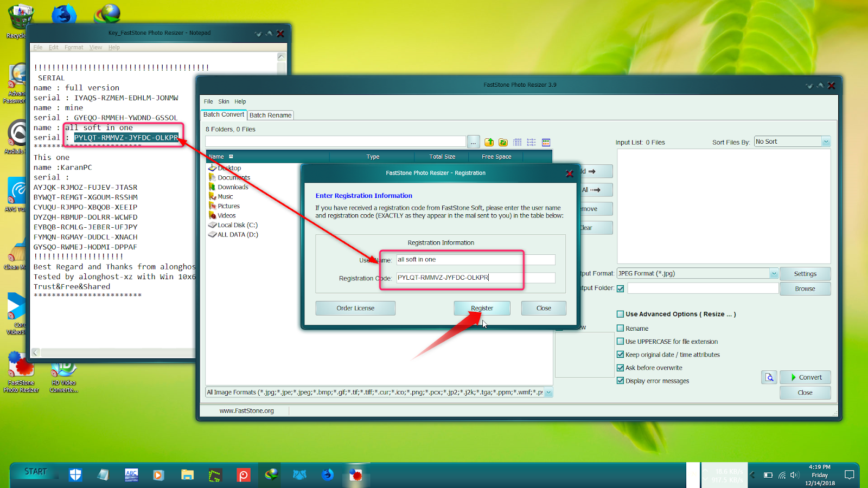Toggle Display error messages checkbox

pos(620,381)
